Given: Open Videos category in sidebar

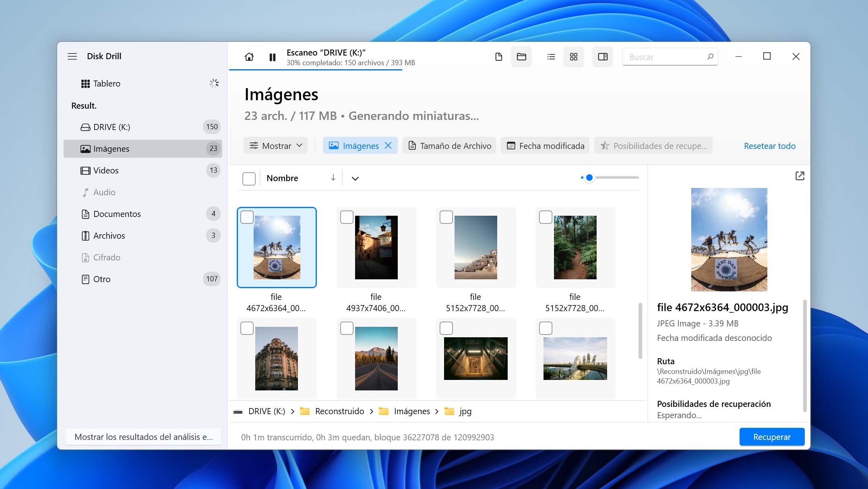Looking at the screenshot, I should click(x=143, y=171).
